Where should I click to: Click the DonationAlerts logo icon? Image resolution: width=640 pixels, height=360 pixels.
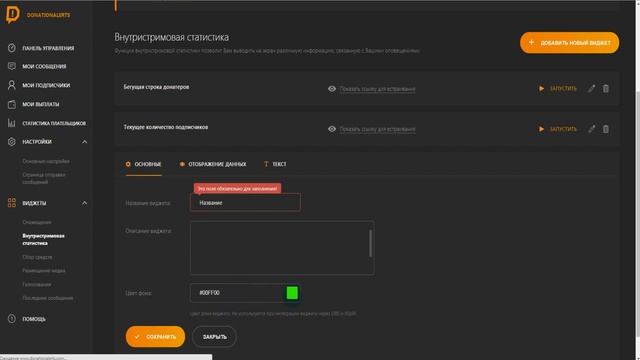13,15
